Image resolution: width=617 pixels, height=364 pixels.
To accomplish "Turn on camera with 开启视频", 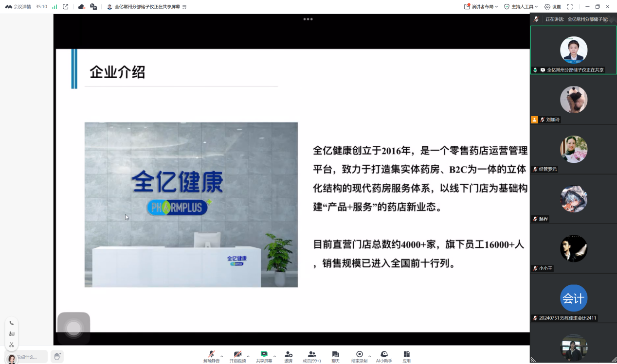I will coord(237,356).
